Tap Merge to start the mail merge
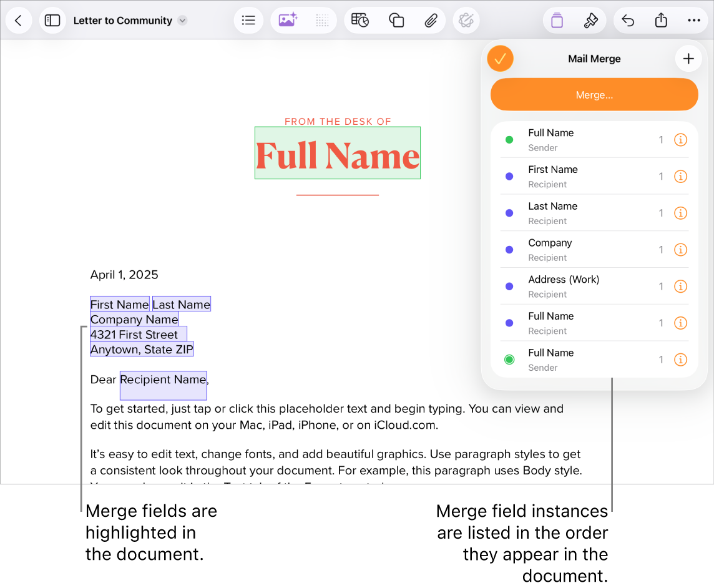 coord(594,94)
